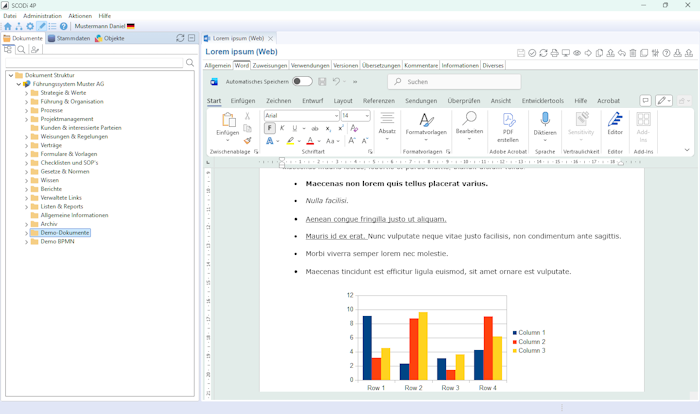Refresh the document tree panel
The width and height of the screenshot is (700, 414).
coord(180,38)
